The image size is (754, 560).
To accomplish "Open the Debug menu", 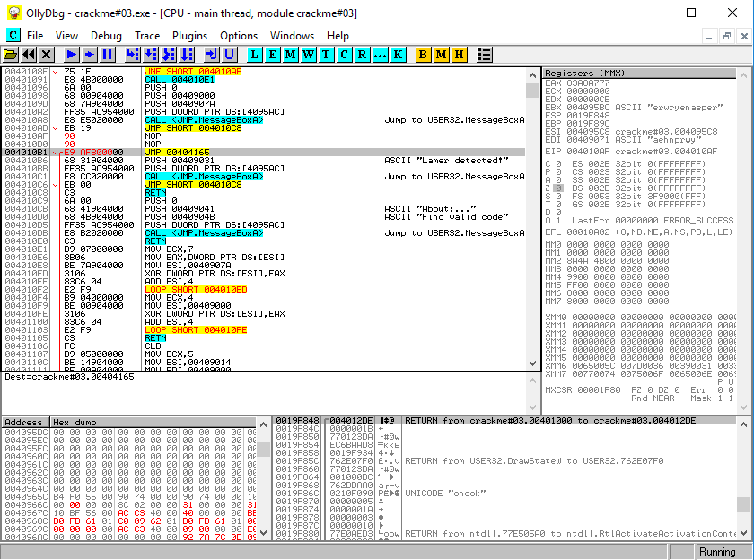I will 106,36.
